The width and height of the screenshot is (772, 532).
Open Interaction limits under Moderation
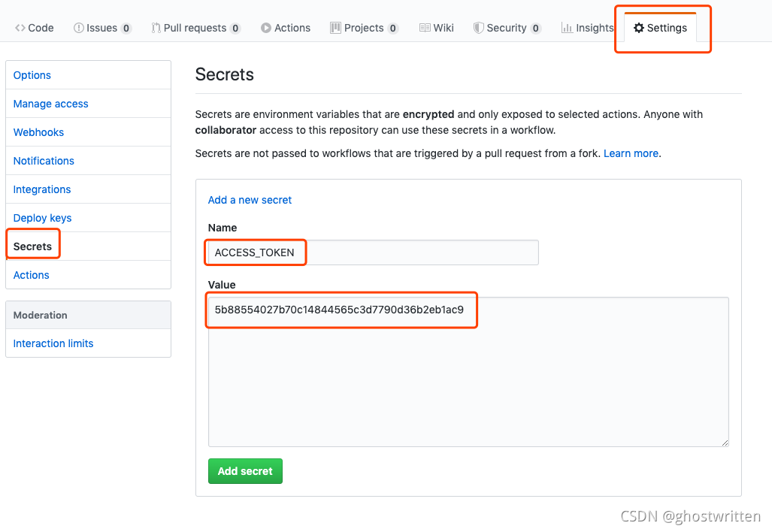click(x=53, y=343)
